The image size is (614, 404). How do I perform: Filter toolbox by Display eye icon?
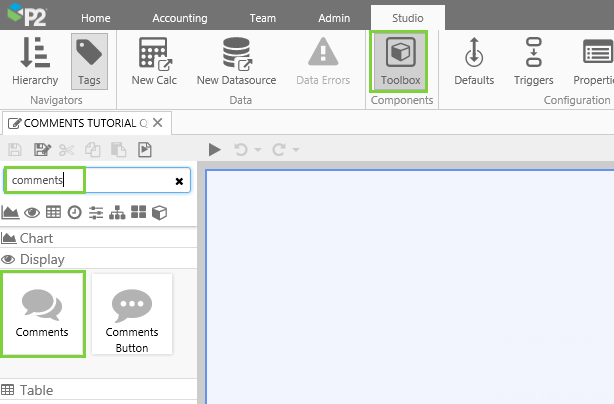tap(32, 213)
